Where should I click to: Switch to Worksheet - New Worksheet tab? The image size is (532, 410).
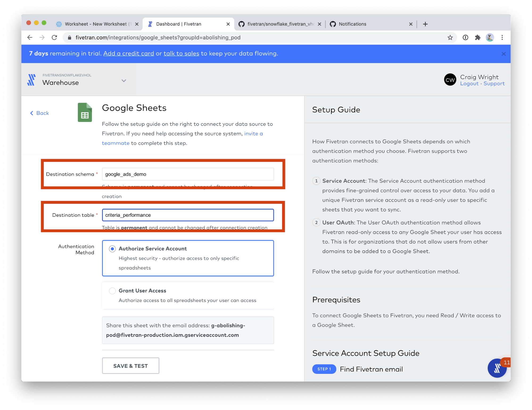tap(96, 24)
